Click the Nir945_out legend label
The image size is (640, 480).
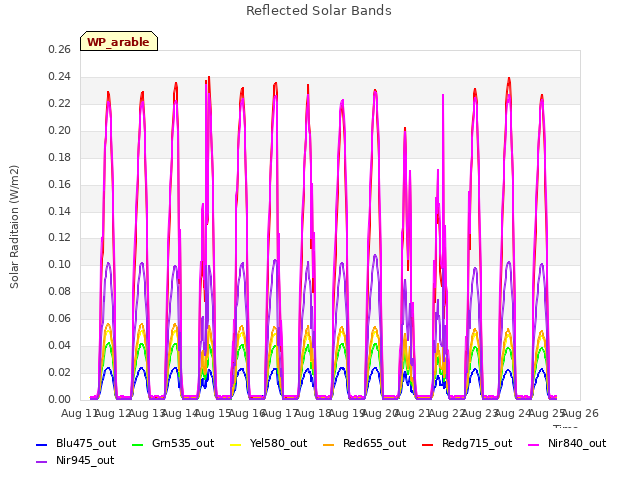click(85, 460)
